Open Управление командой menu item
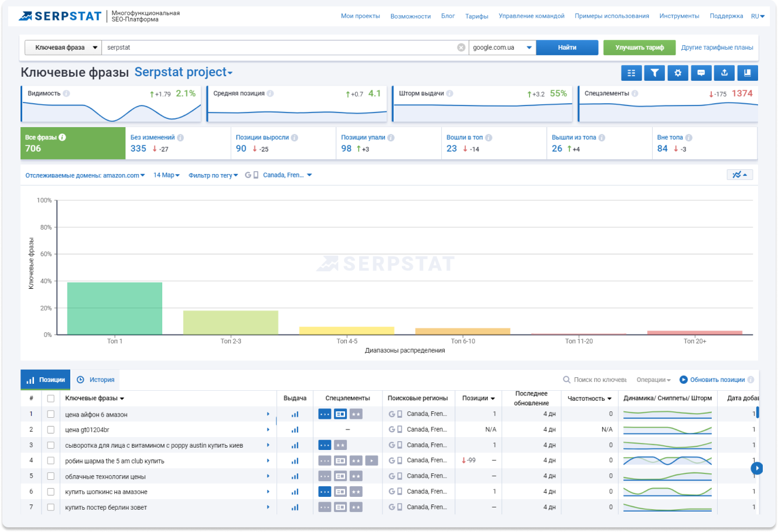The image size is (778, 532). pyautogui.click(x=531, y=16)
